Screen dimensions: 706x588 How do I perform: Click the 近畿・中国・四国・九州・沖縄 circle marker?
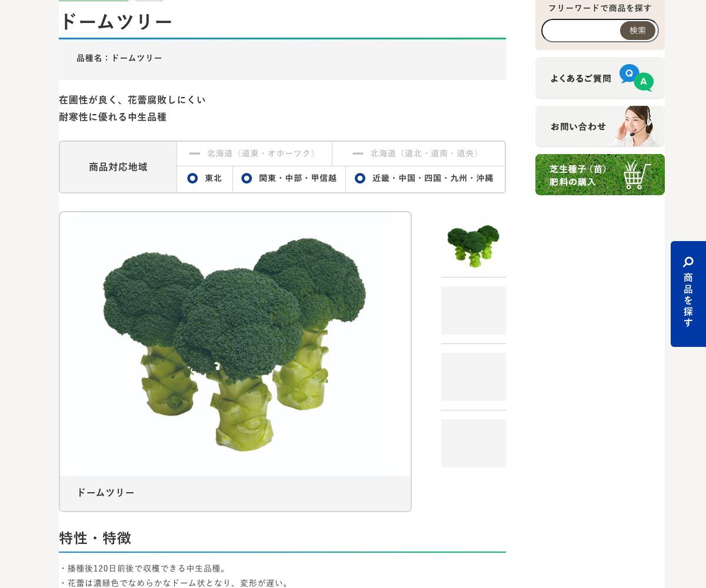click(359, 178)
